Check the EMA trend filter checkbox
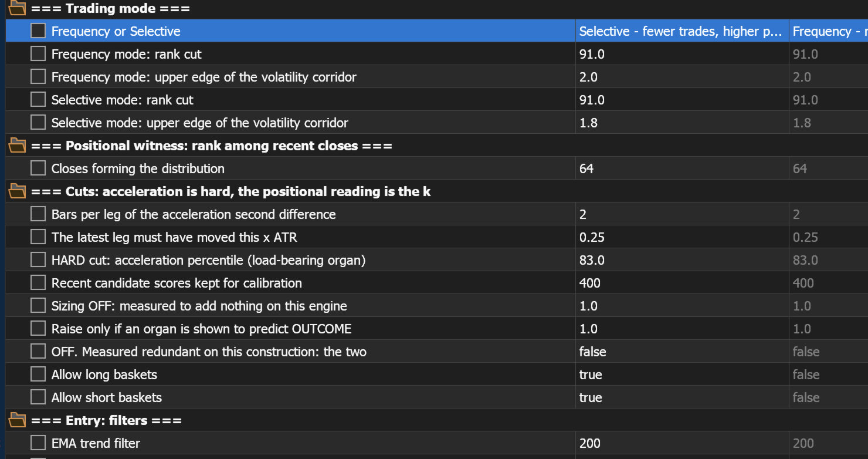The height and width of the screenshot is (459, 868). (38, 443)
